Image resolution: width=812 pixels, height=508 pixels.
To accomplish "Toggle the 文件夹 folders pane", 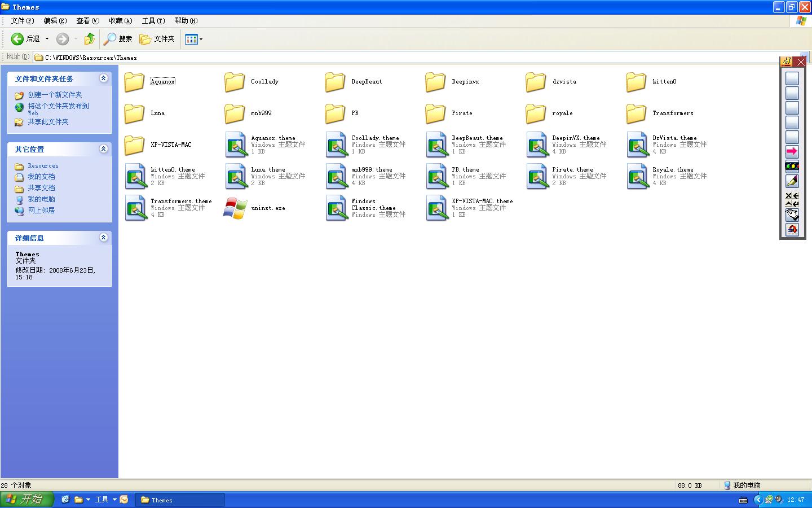I will click(x=157, y=39).
